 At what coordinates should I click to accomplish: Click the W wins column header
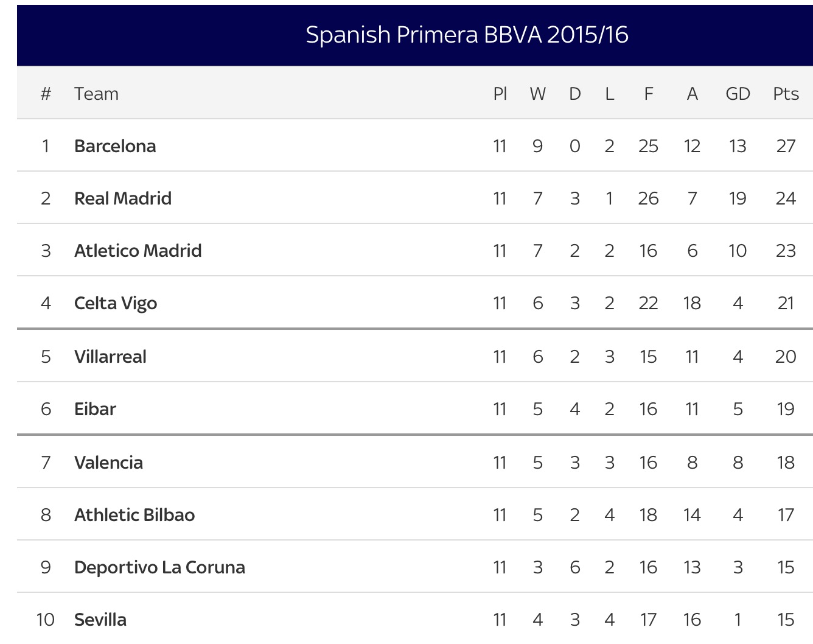coord(537,94)
